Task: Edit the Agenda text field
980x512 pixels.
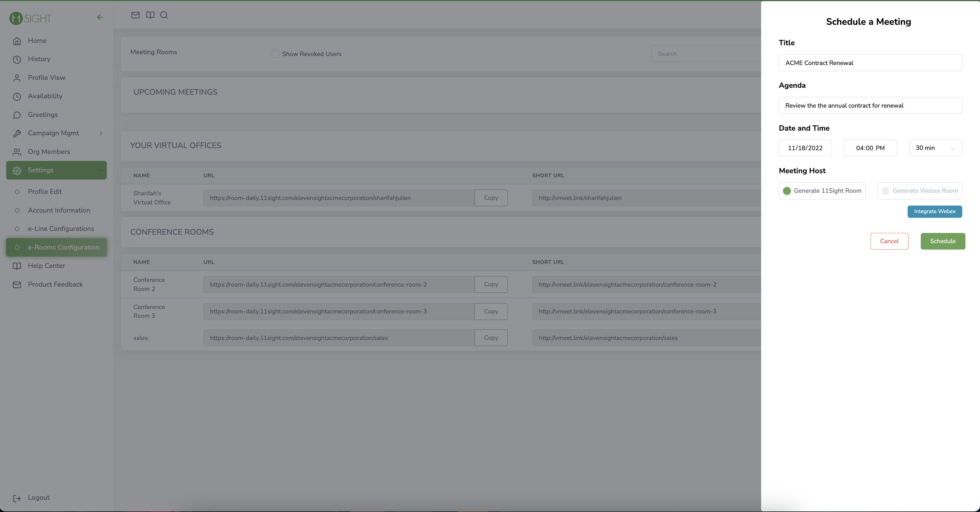Action: (x=870, y=105)
